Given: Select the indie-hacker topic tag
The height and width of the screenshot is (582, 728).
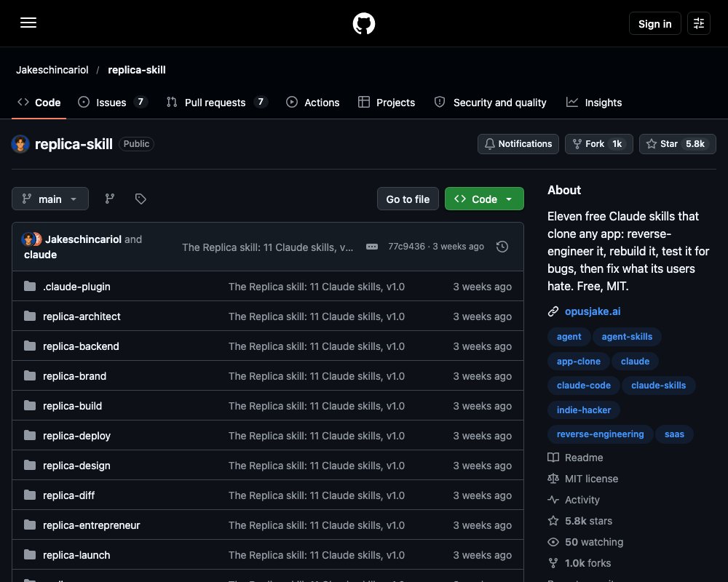Looking at the screenshot, I should coord(584,410).
